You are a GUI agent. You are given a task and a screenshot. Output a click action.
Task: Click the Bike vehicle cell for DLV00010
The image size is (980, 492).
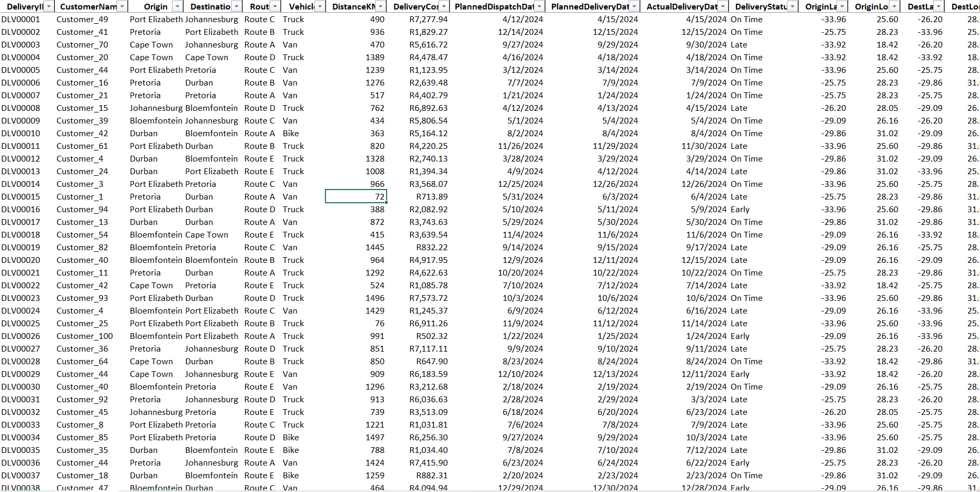click(291, 134)
